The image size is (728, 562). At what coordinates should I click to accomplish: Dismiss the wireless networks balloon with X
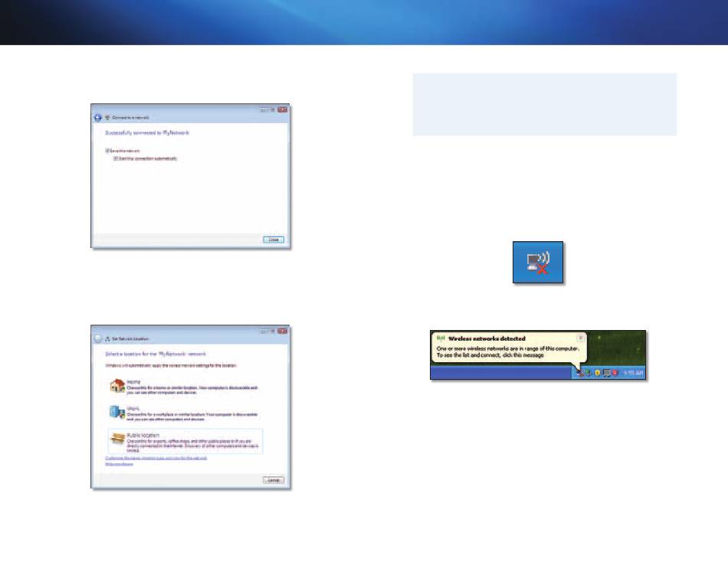click(580, 337)
